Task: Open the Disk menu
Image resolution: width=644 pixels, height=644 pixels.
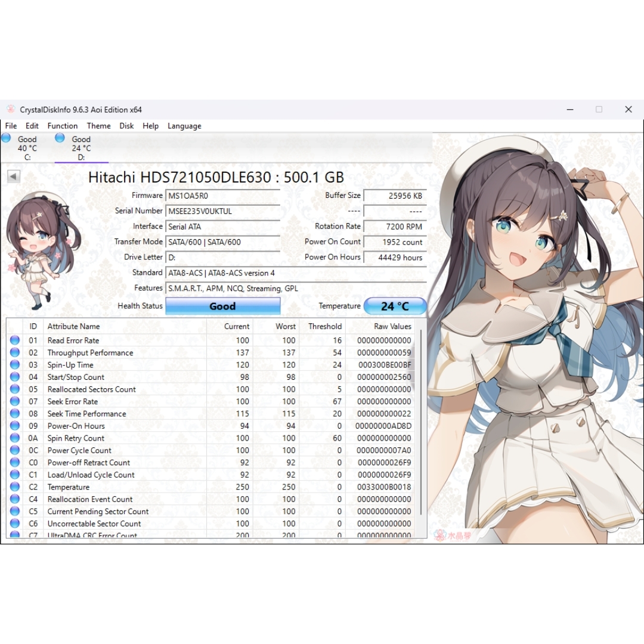Action: point(126,126)
